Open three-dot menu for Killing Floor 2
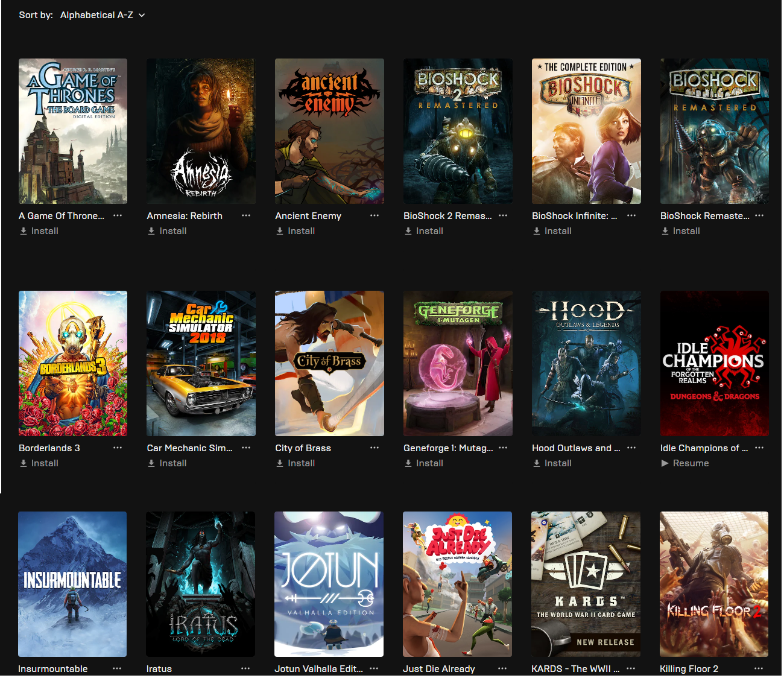784x678 pixels. (x=759, y=668)
